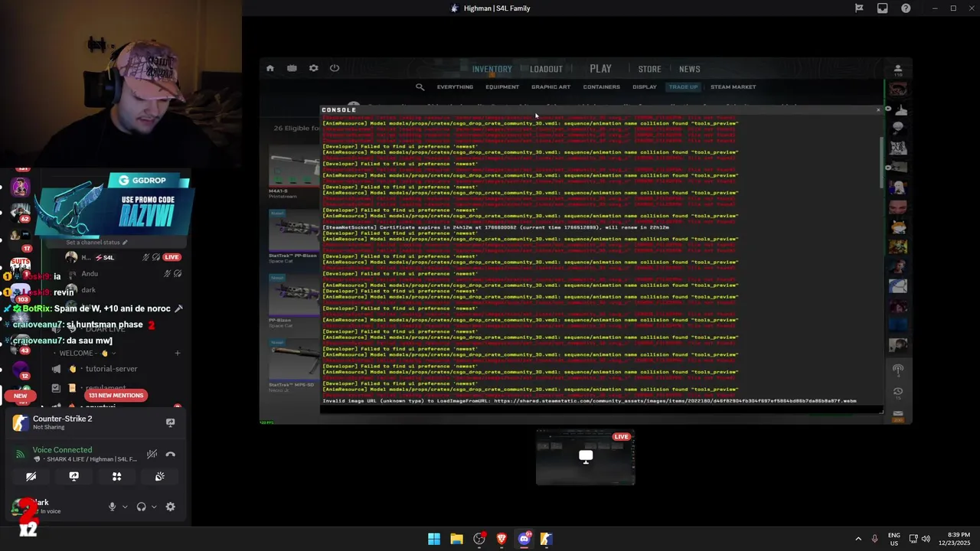Select the GRAPHIC ART inventory filter
The image size is (980, 551).
click(550, 87)
